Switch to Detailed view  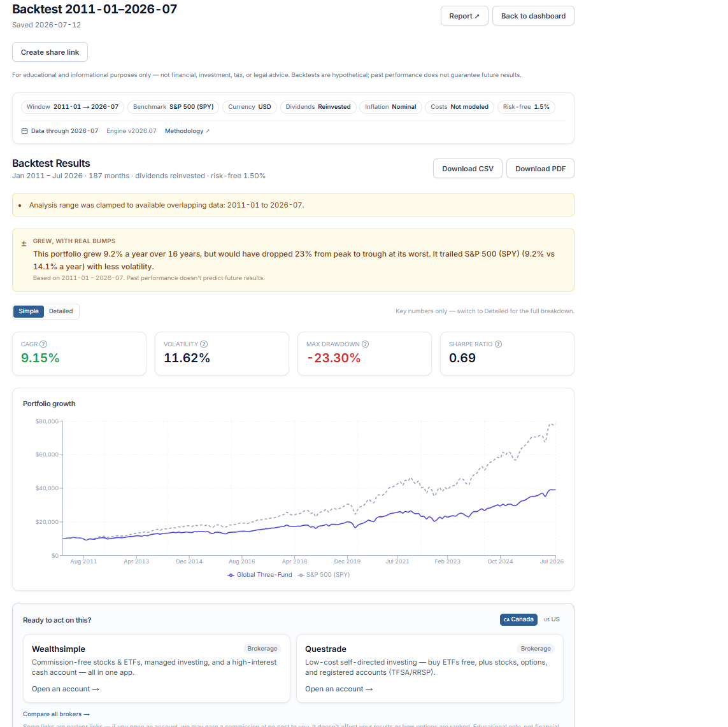tap(61, 311)
